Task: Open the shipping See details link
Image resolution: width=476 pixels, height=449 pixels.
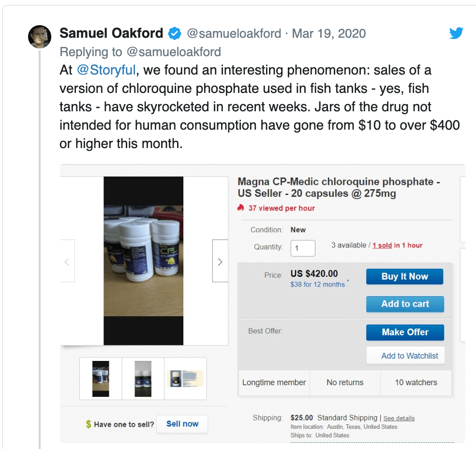Action: coord(399,418)
